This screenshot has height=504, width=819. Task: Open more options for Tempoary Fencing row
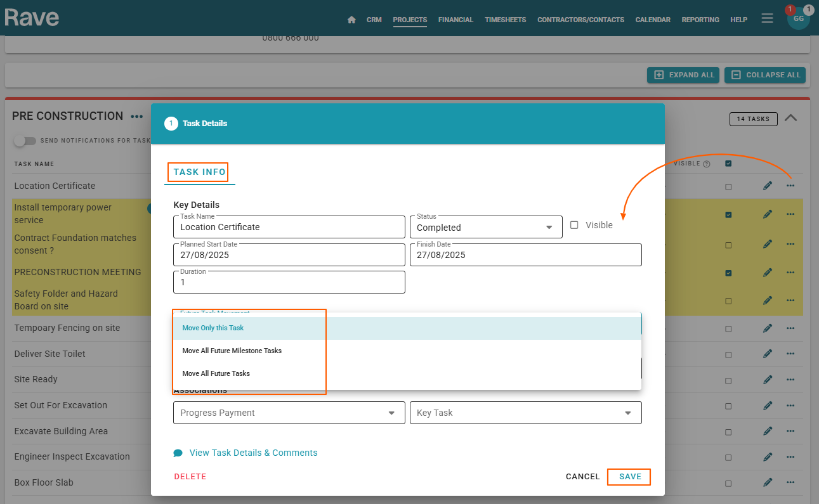point(790,328)
